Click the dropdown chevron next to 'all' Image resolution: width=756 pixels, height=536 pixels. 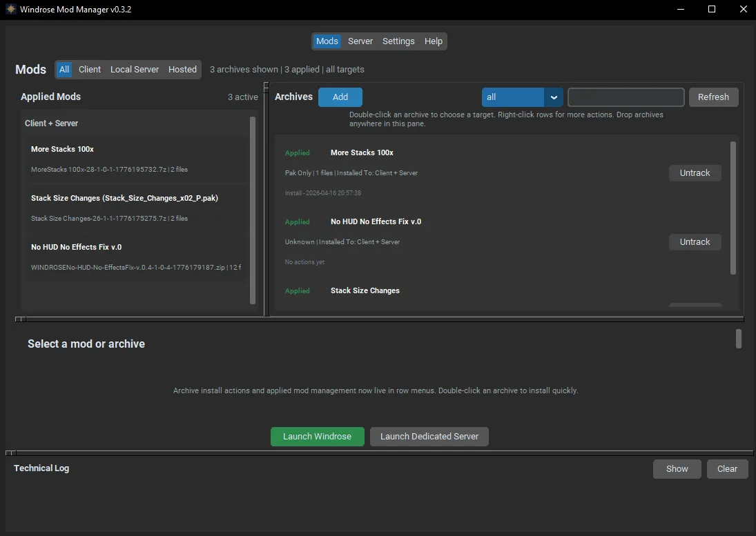[x=554, y=97]
